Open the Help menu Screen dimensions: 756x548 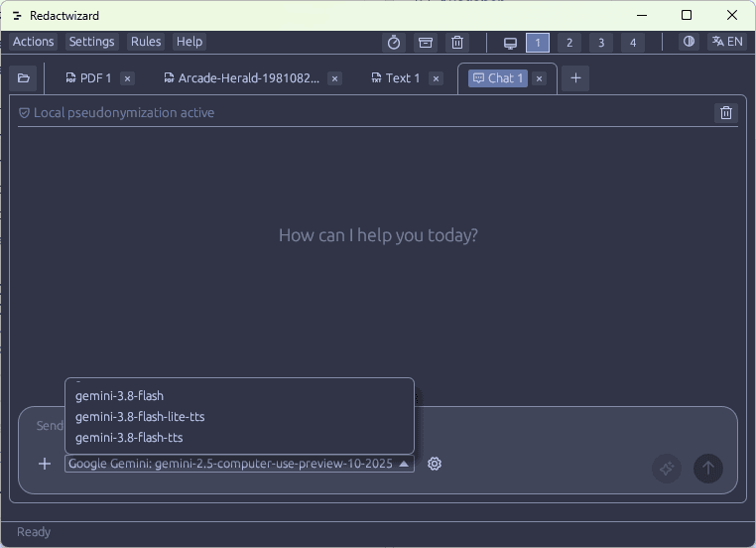(189, 42)
